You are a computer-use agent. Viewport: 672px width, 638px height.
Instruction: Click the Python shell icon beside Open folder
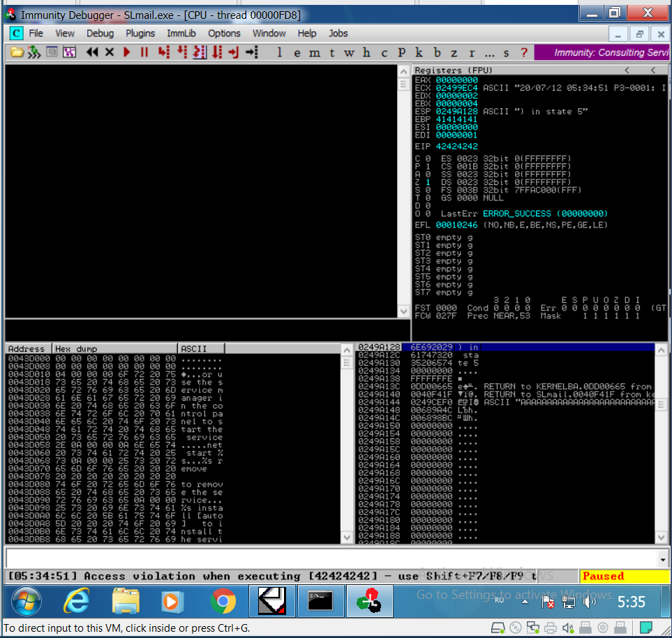coord(34,52)
